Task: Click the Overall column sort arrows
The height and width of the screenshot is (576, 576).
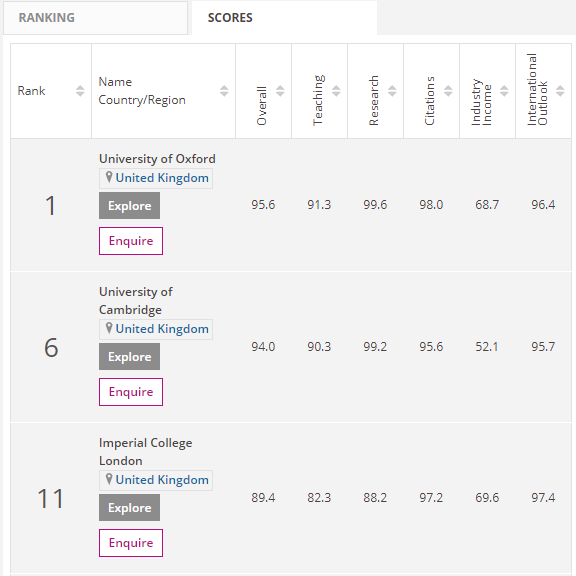Action: [x=280, y=91]
